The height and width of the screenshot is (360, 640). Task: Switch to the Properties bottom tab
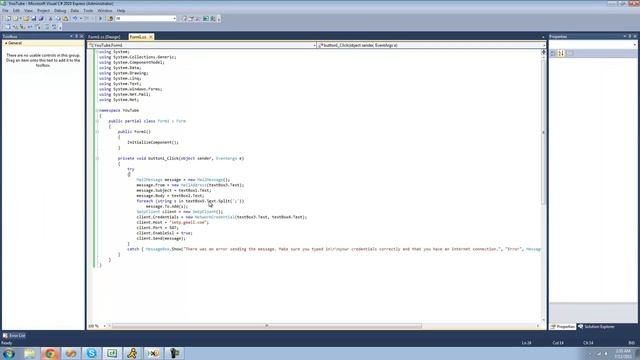click(562, 327)
